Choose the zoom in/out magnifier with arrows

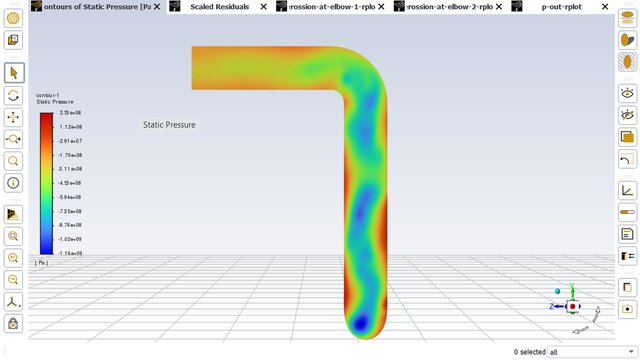[13, 139]
